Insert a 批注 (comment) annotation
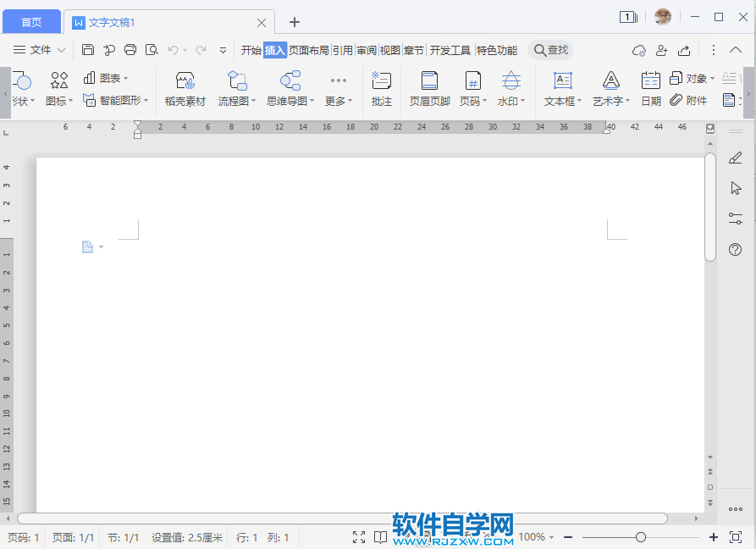The width and height of the screenshot is (756, 549). [381, 88]
